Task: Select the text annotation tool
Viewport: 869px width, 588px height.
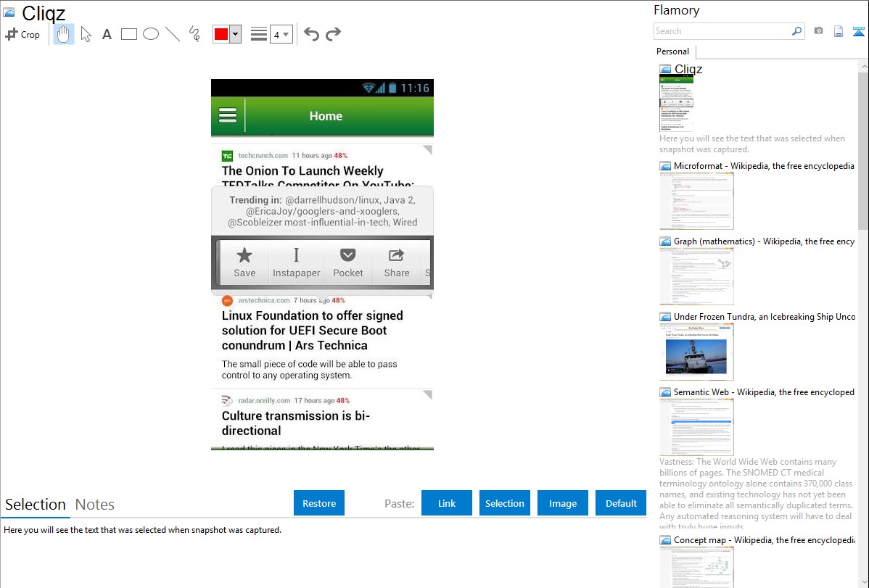Action: coord(107,34)
